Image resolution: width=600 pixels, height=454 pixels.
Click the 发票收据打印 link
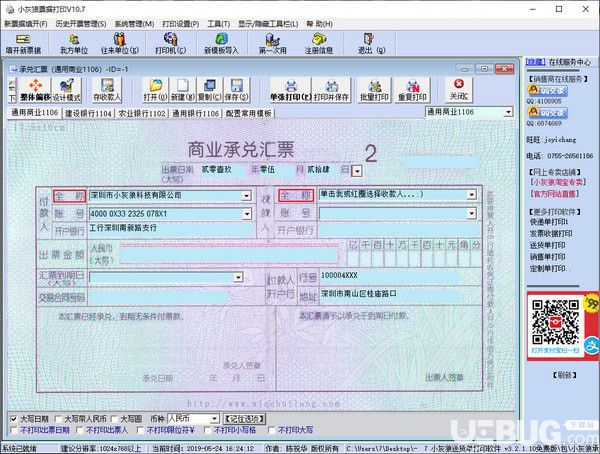point(551,234)
